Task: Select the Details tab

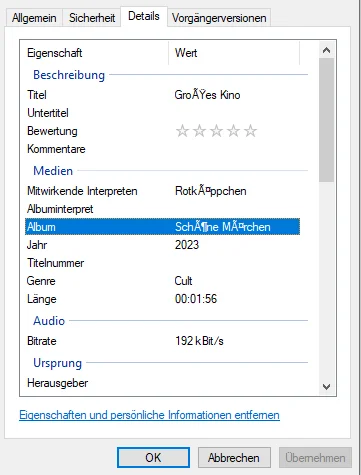Action: (x=144, y=16)
